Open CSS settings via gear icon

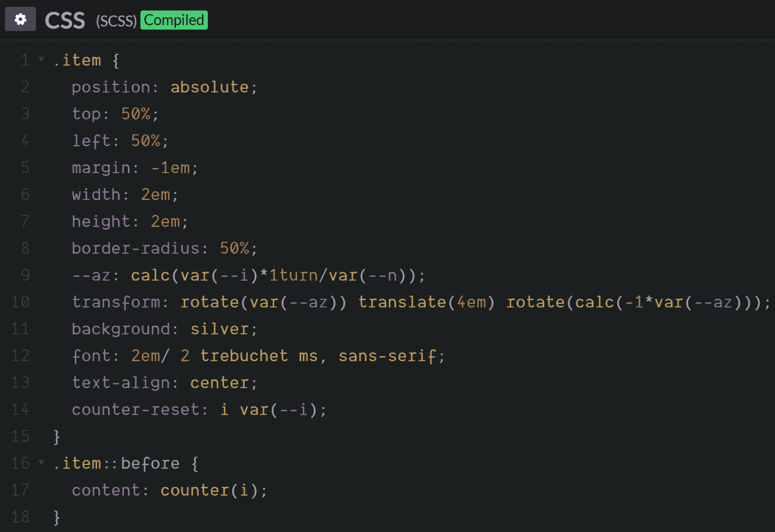click(20, 19)
